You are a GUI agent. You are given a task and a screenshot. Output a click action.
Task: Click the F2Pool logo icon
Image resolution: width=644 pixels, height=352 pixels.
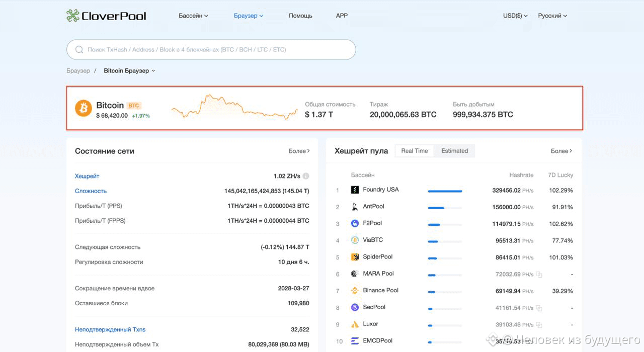[355, 223]
